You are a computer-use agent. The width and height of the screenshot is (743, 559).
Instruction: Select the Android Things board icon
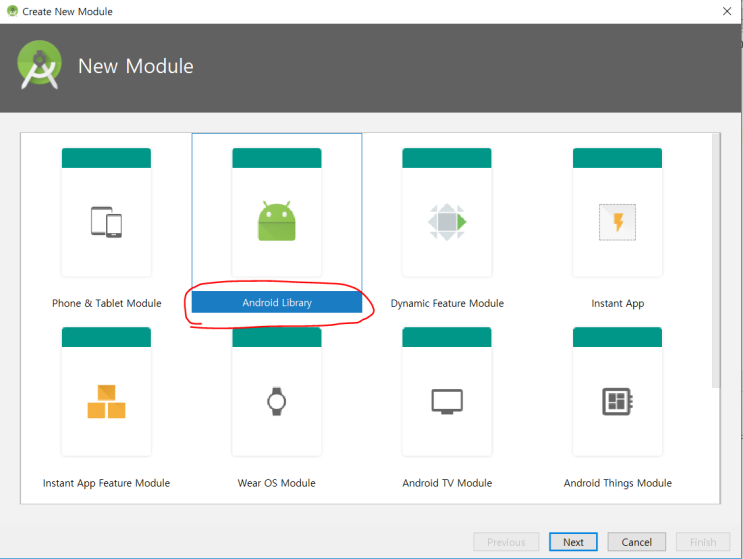617,401
